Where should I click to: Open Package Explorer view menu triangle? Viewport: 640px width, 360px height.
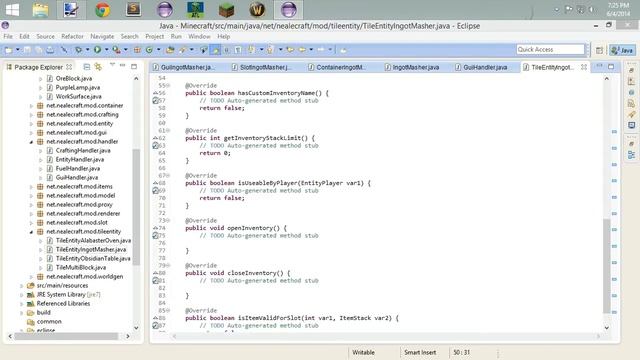click(x=112, y=65)
